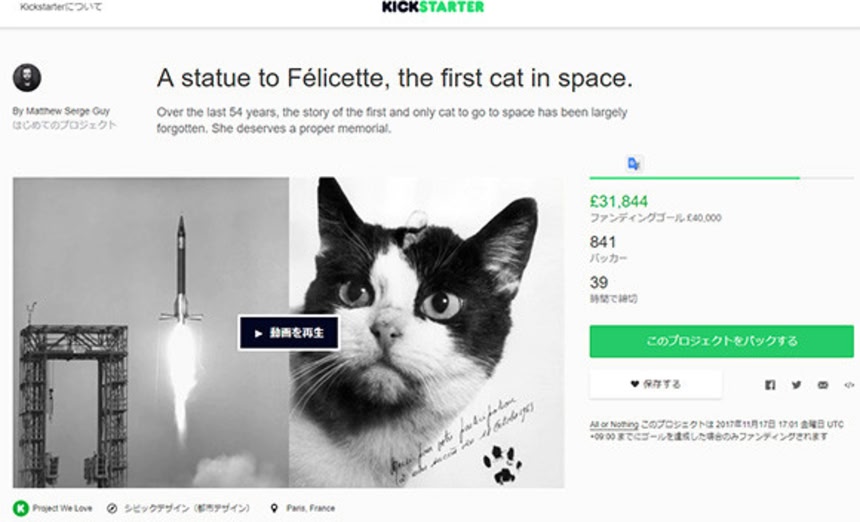Click the Kickstarter logo
Screen dimensions: 860x522
(432, 7)
